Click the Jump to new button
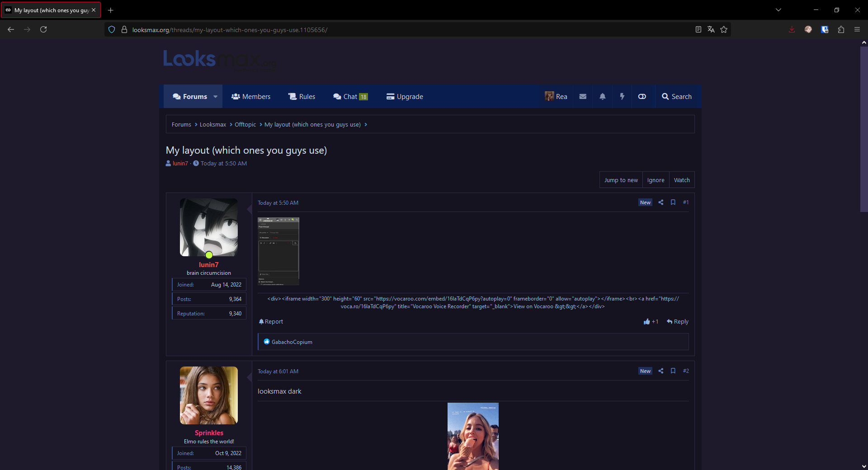The image size is (868, 470). [621, 180]
